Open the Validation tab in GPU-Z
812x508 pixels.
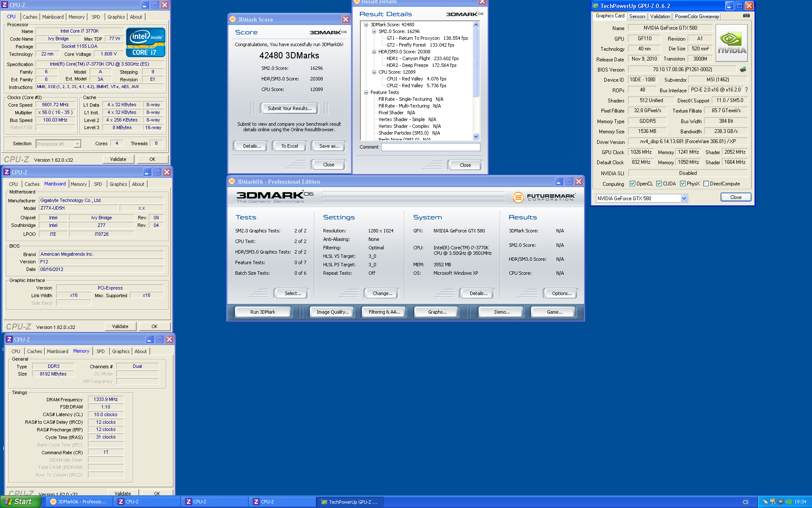pos(660,16)
